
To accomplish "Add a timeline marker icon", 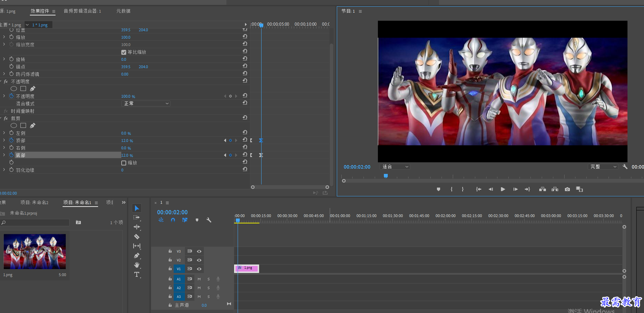I will pos(197,220).
